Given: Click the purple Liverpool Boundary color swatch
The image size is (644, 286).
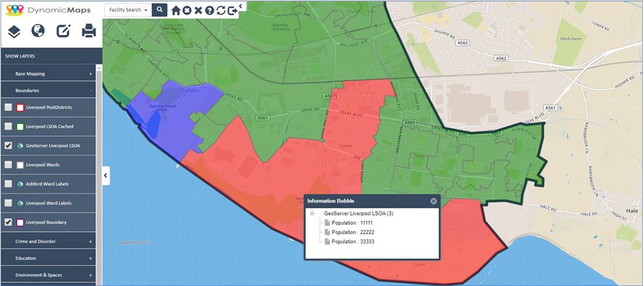Looking at the screenshot, I should pos(20,223).
